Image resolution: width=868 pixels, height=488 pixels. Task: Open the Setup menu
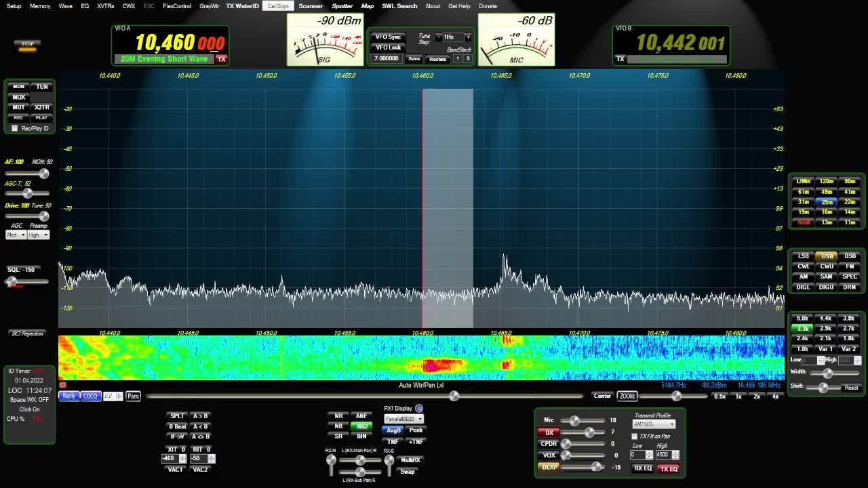14,6
